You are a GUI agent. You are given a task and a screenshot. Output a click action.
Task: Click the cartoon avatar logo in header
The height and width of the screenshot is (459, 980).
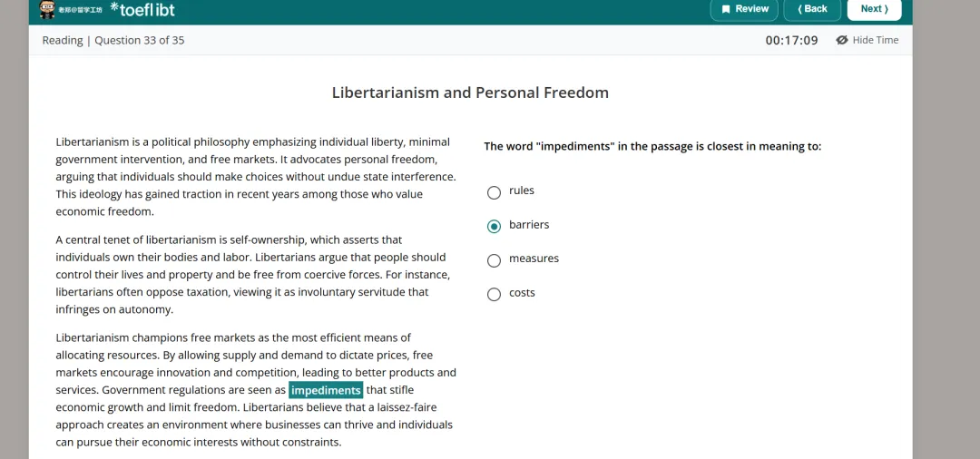[x=48, y=9]
